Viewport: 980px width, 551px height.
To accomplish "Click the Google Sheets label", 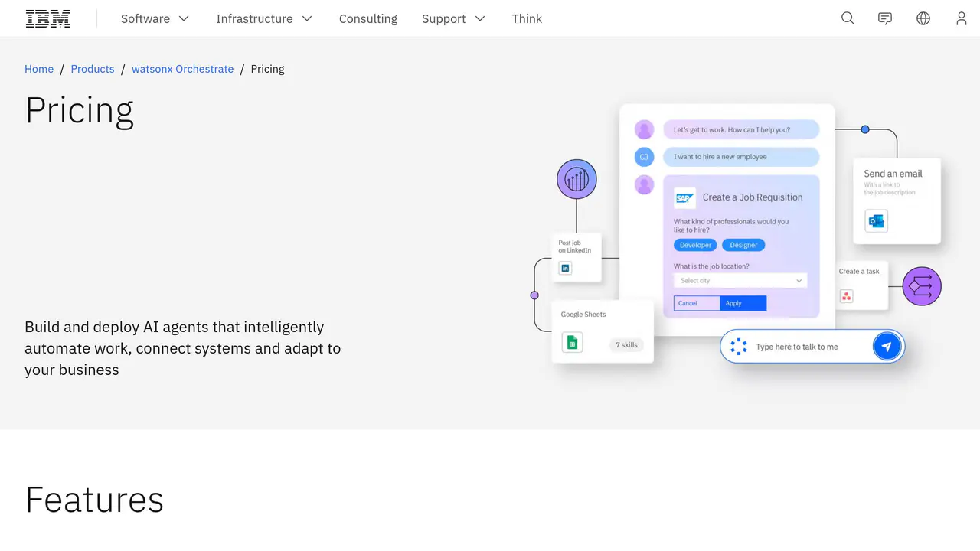I will [583, 315].
